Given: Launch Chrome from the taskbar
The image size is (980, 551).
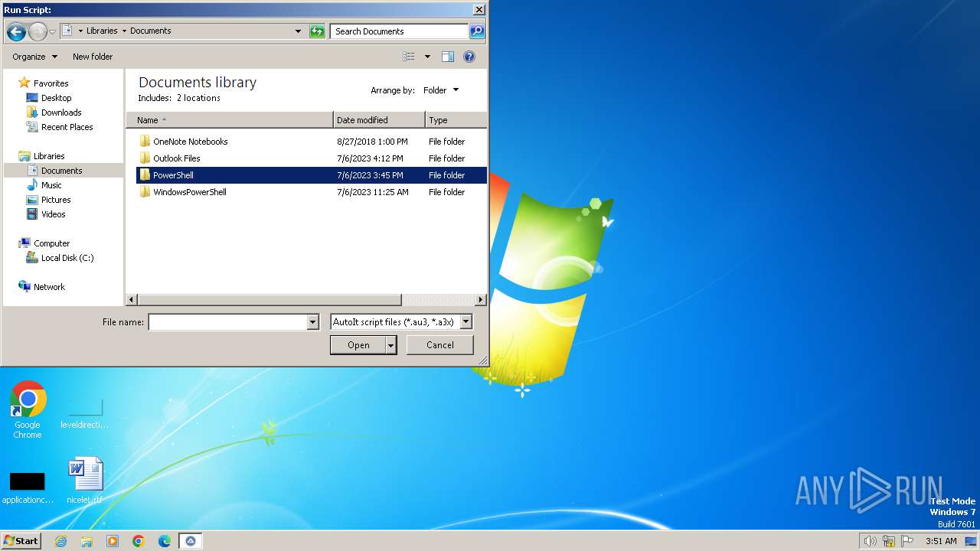Looking at the screenshot, I should click(139, 541).
